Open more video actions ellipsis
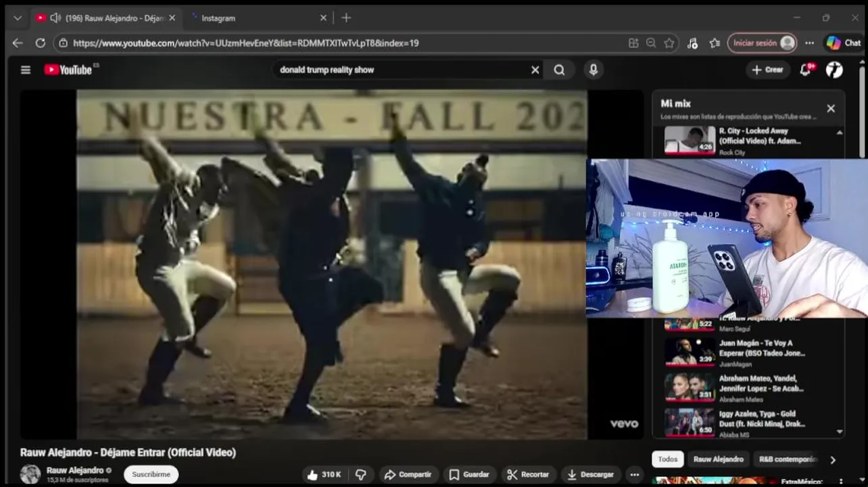Screen dimensions: 868x487 pos(633,475)
